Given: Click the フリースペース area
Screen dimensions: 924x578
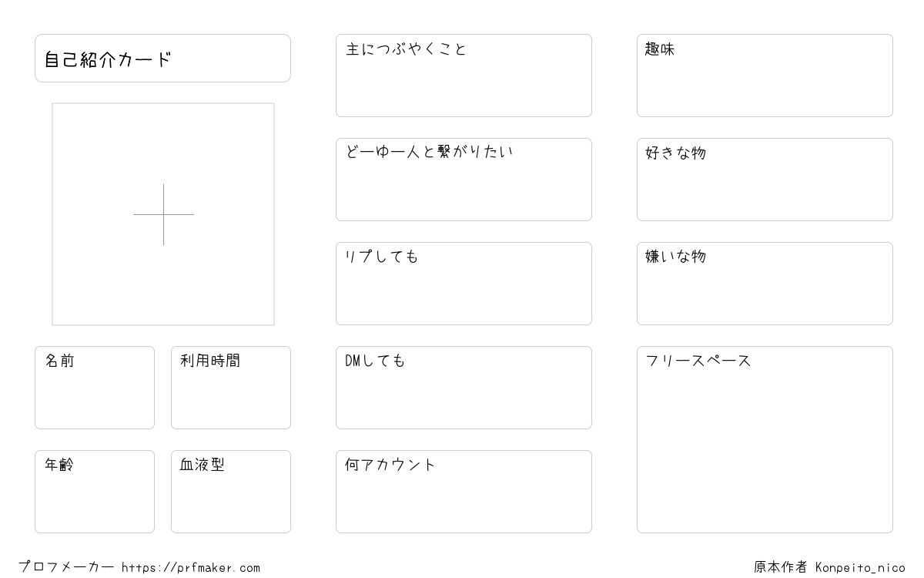Looking at the screenshot, I should (765, 439).
